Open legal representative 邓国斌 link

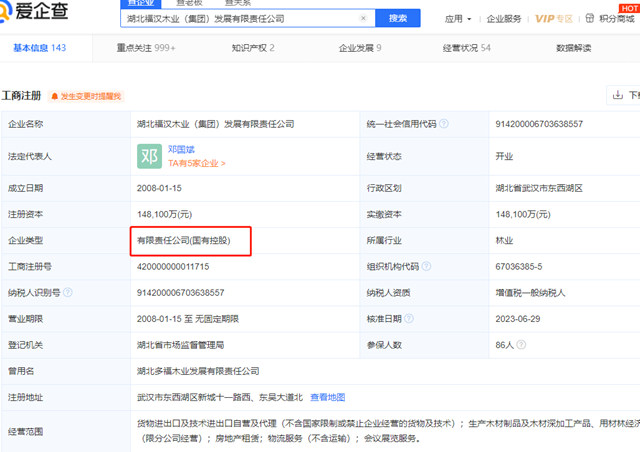[x=181, y=149]
